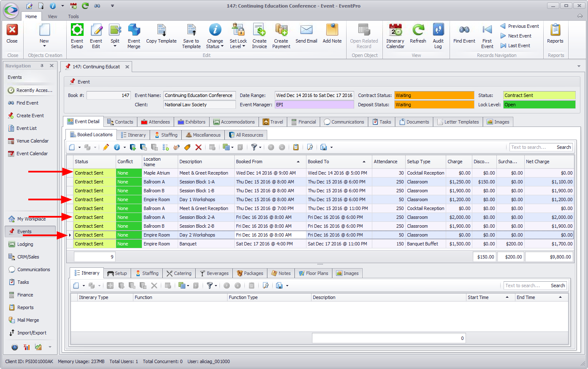588x369 pixels.
Task: Select the Maple Atrium location cell
Action: [160, 173]
